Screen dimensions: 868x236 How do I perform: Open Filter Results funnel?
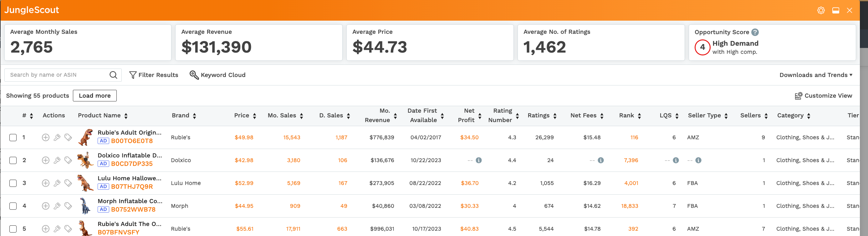[154, 75]
